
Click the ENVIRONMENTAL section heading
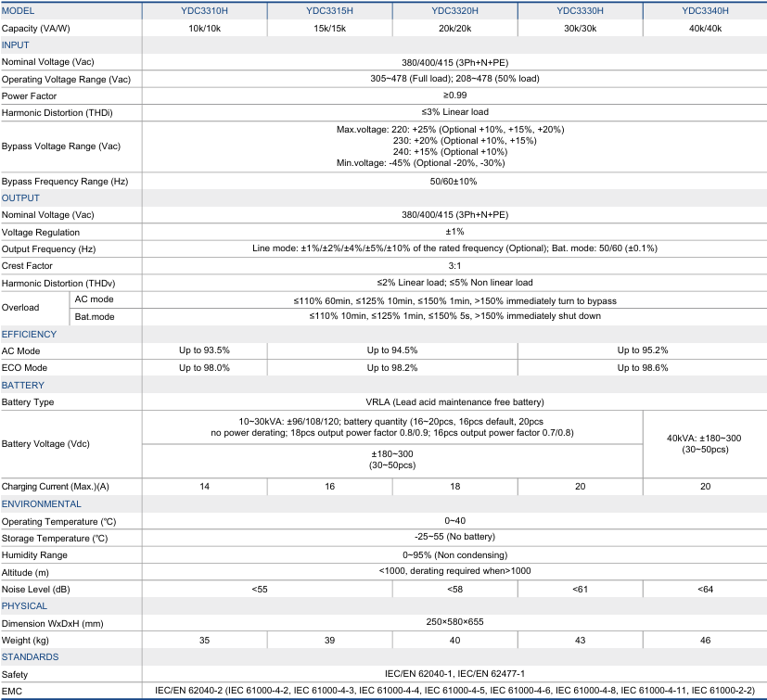[42, 503]
